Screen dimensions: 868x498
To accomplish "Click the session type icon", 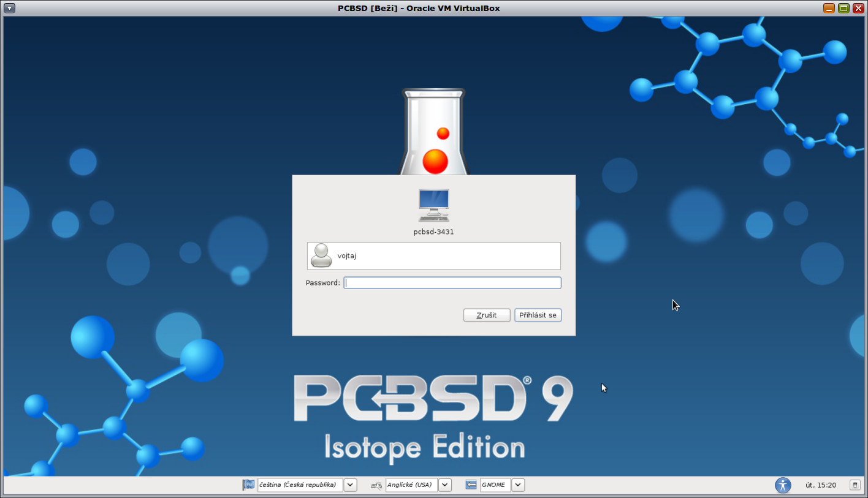I will (471, 485).
